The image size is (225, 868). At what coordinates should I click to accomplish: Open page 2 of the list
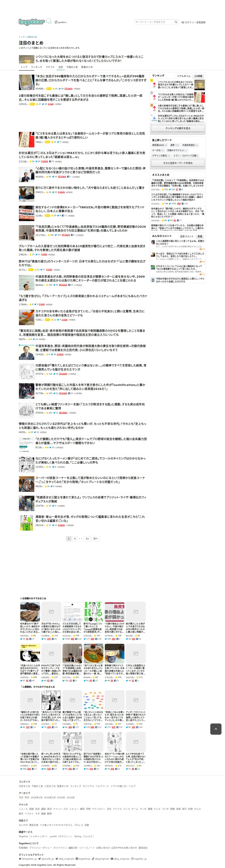click(75, 538)
